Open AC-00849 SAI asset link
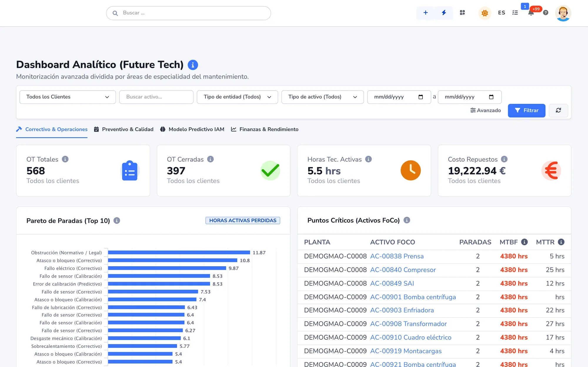The height and width of the screenshot is (367, 588). 392,283
